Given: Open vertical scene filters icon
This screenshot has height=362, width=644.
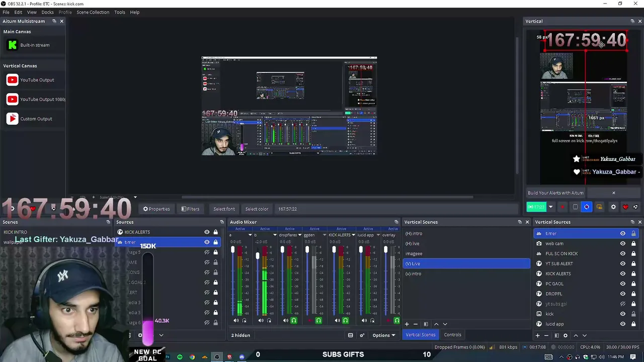Looking at the screenshot, I should (x=426, y=324).
